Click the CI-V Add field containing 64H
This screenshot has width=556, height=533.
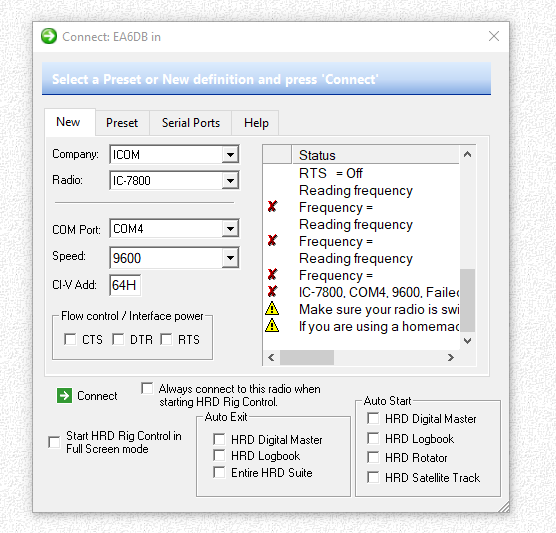point(125,285)
